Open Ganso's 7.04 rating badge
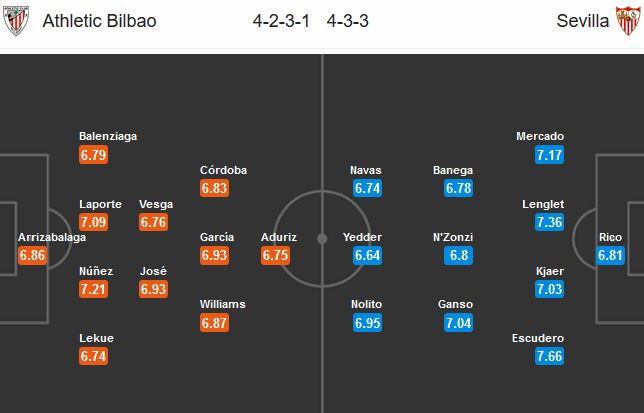The image size is (644, 413). point(458,323)
